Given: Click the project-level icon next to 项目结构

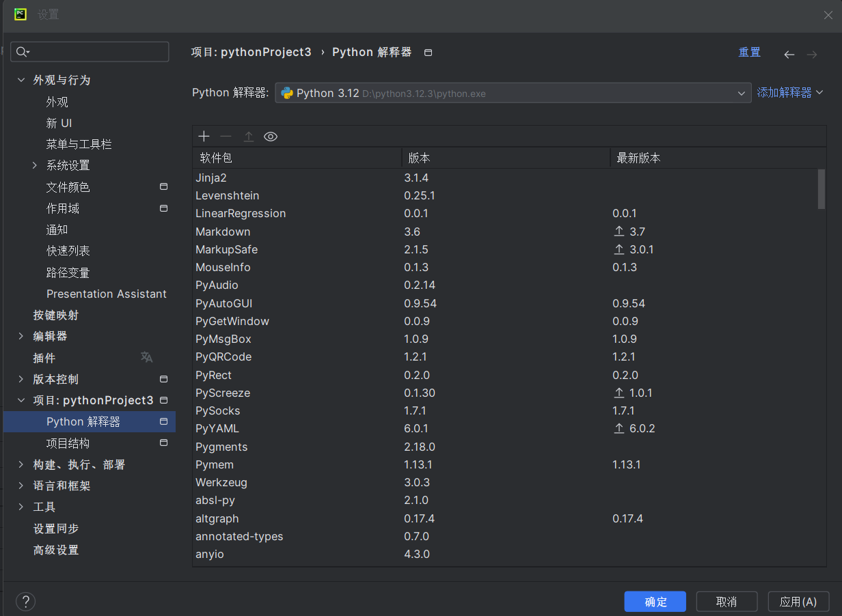Looking at the screenshot, I should [163, 443].
